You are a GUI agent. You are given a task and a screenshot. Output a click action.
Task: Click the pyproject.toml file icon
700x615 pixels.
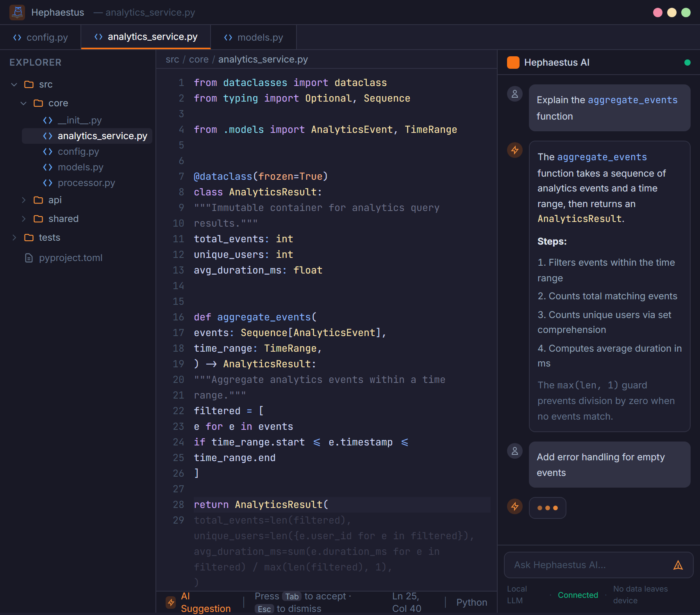pos(29,257)
